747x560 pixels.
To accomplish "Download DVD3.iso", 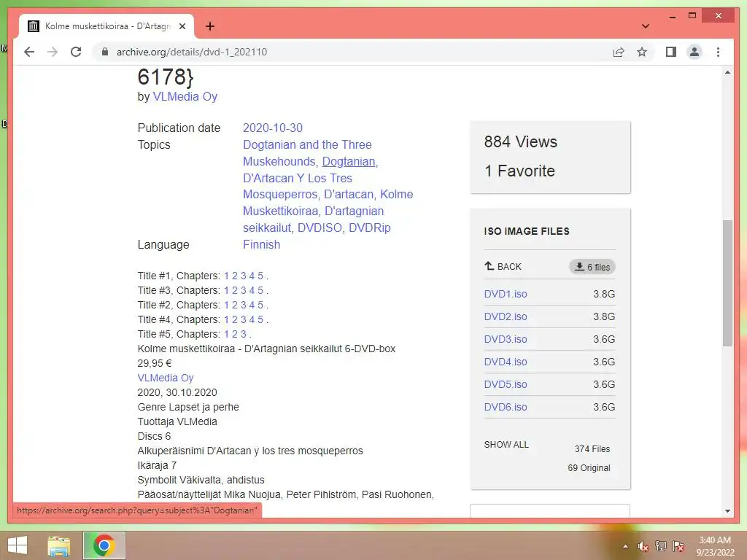I will point(506,339).
